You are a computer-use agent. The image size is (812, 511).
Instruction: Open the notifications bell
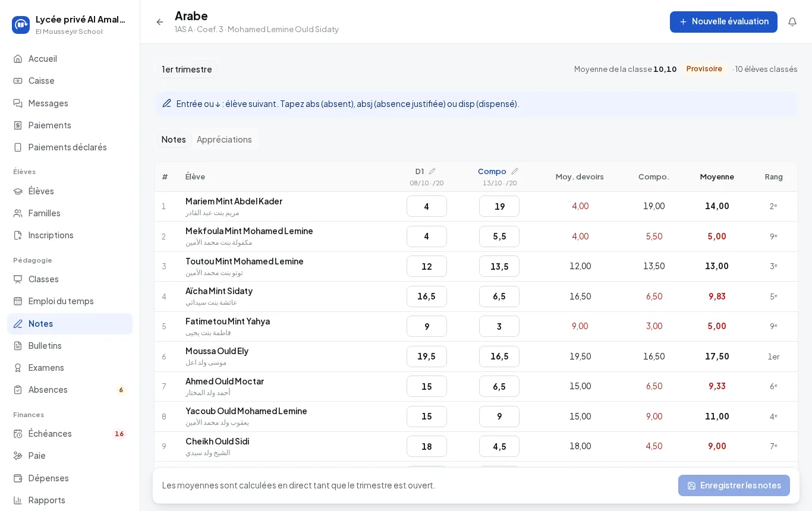pos(792,22)
